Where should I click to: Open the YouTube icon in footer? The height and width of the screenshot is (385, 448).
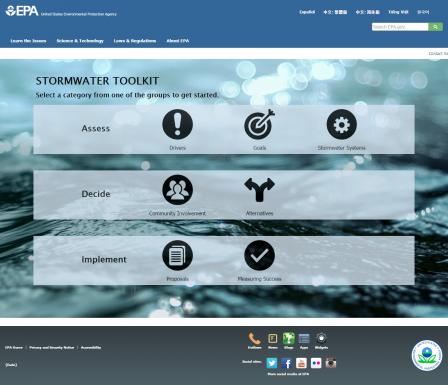(x=301, y=363)
